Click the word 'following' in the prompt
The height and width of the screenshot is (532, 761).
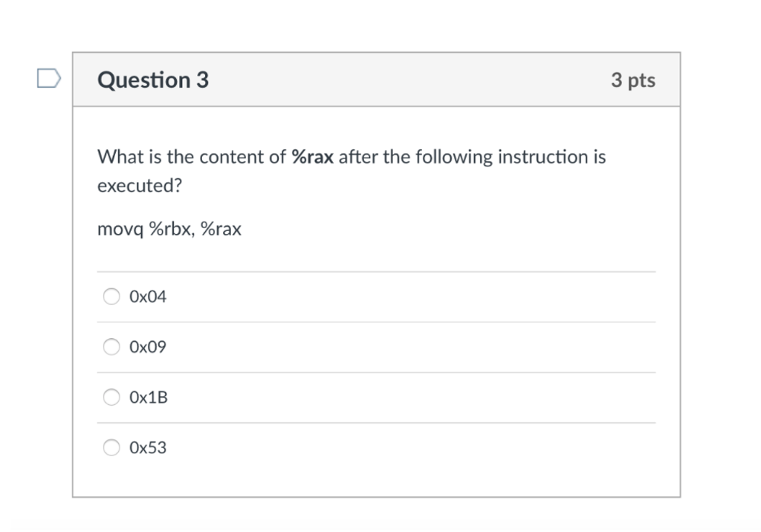(x=453, y=158)
